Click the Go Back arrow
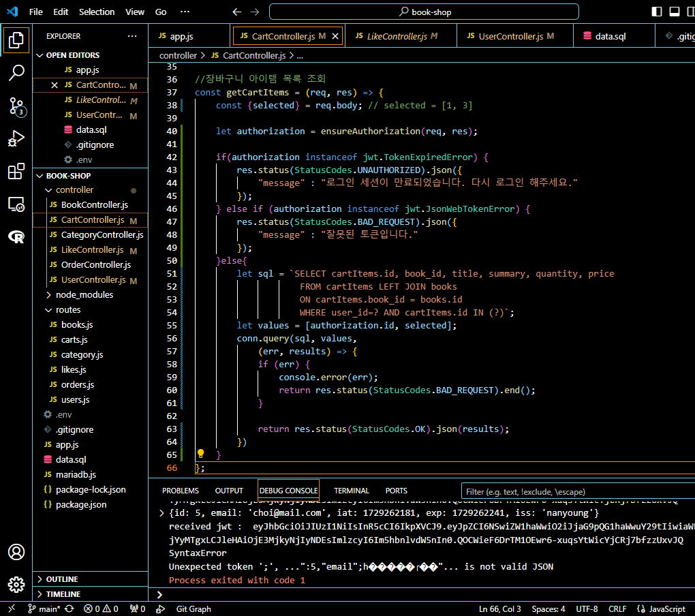This screenshot has height=616, width=695. [x=237, y=12]
